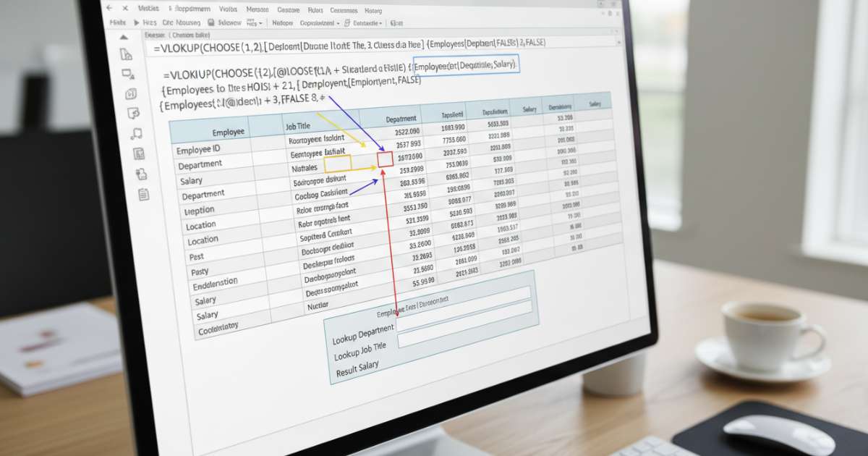
Task: Select the 'Pest' row label
Action: [196, 256]
